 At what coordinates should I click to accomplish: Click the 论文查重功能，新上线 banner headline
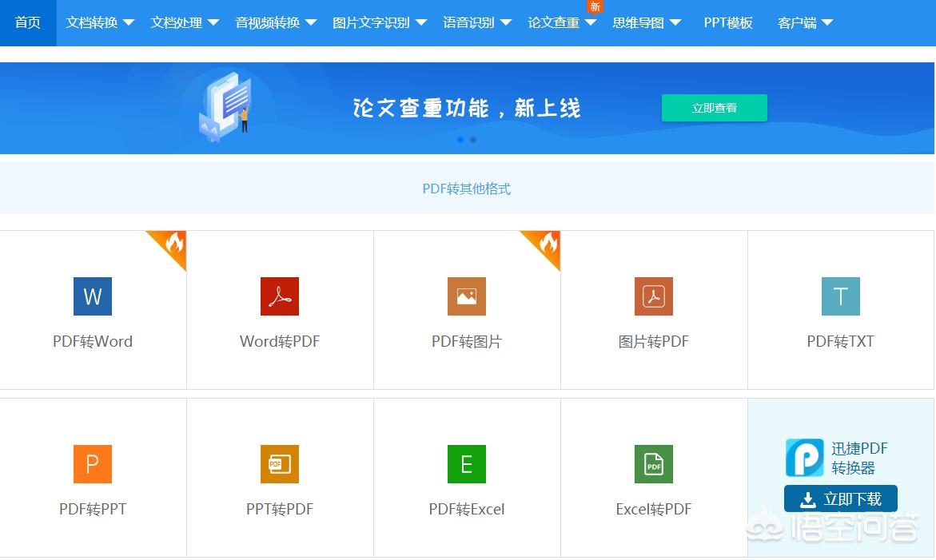tap(467, 108)
